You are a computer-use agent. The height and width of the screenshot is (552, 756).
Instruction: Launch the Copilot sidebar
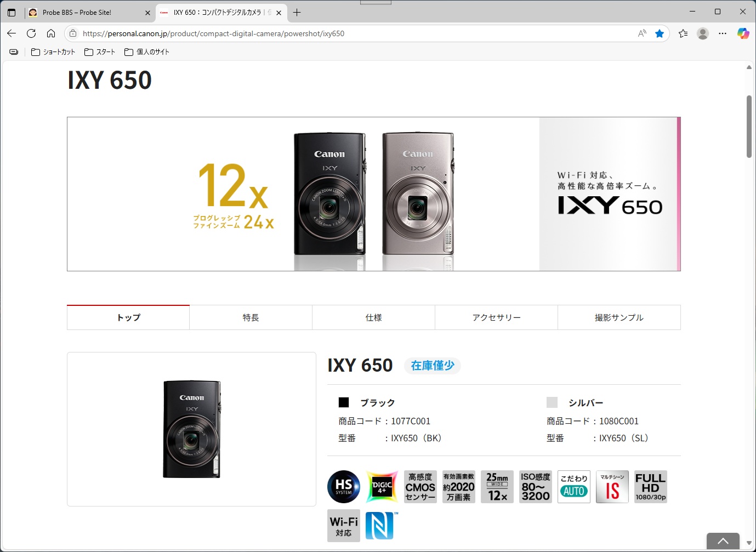pos(743,33)
